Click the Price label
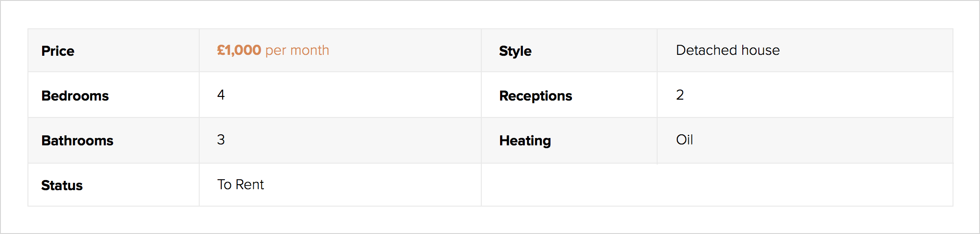980x234 pixels. [x=58, y=51]
